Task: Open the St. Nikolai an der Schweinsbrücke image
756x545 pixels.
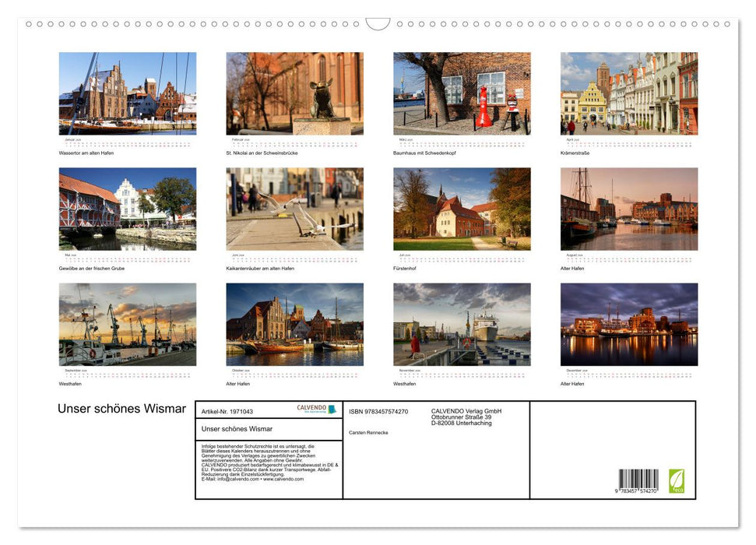Action: click(294, 93)
